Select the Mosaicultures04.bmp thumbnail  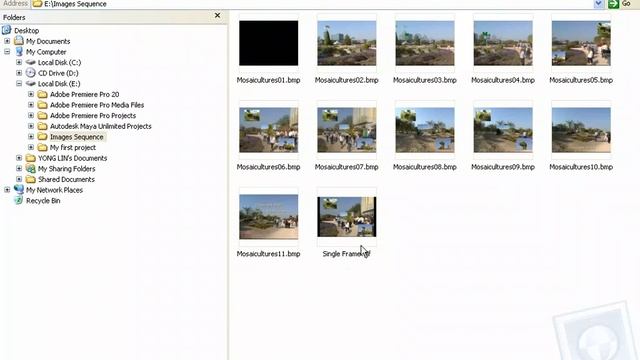[x=503, y=43]
